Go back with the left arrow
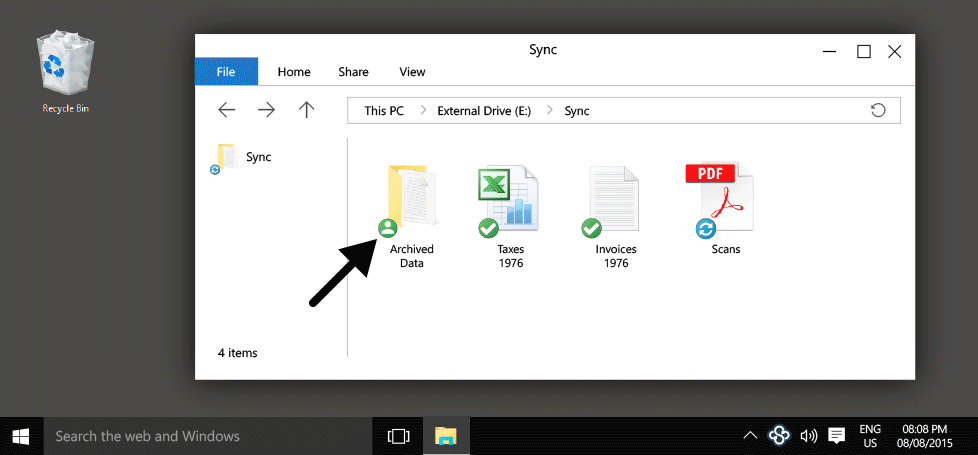Screen dimensions: 978x455 coord(227,110)
